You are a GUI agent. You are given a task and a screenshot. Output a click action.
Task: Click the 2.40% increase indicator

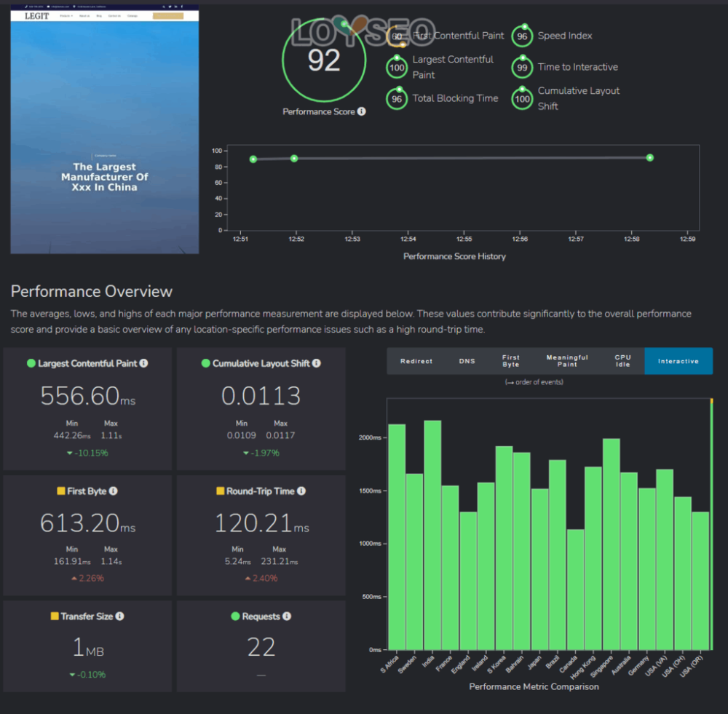(261, 578)
